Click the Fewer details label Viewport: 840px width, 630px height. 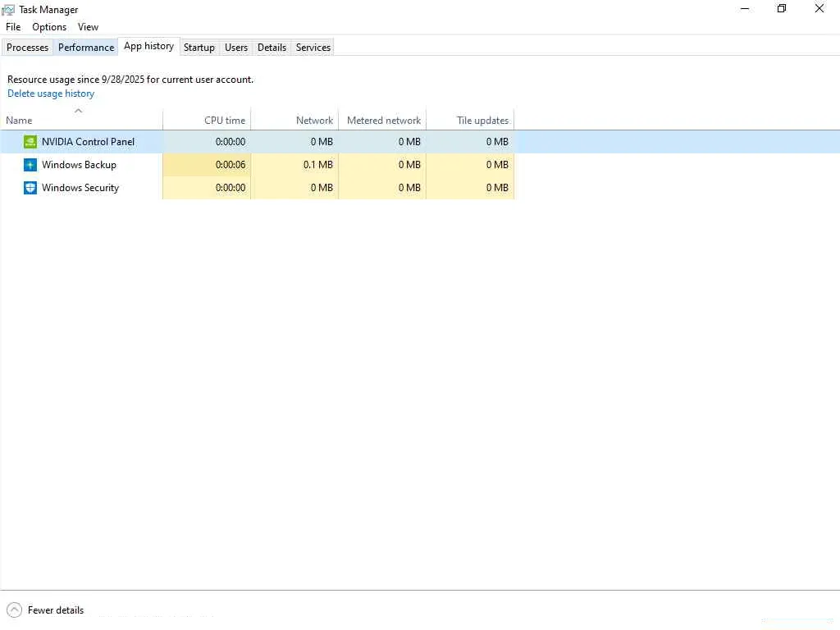click(56, 609)
